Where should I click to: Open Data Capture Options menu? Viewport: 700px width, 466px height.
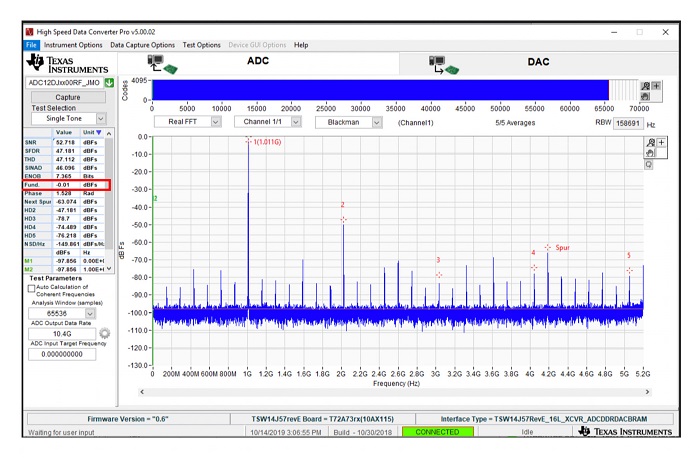[x=142, y=45]
